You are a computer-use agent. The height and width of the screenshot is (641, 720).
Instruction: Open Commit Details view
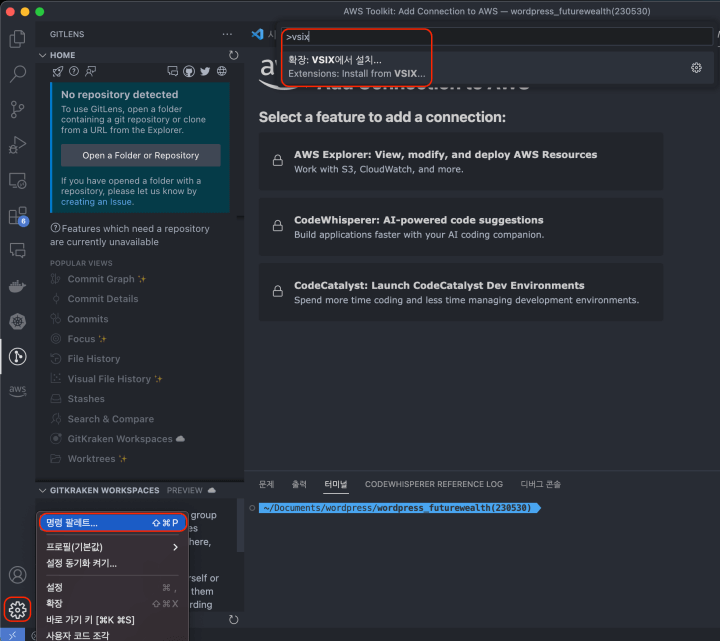pyautogui.click(x=103, y=299)
